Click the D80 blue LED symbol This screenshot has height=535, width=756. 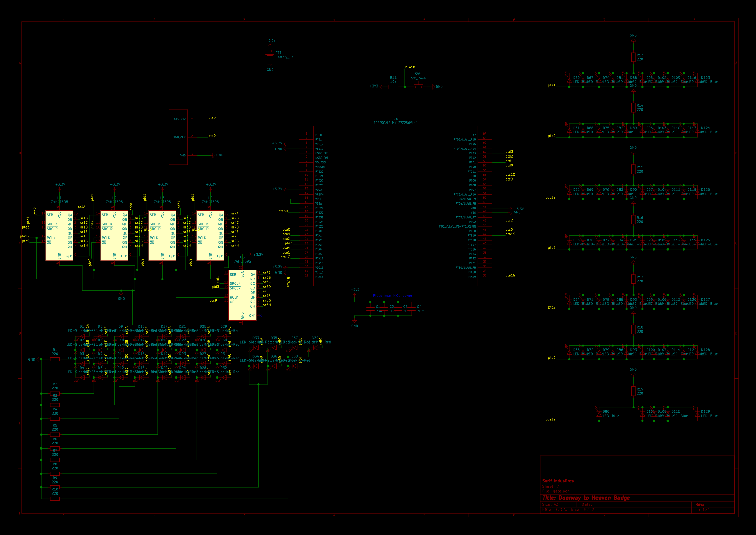[x=599, y=414]
